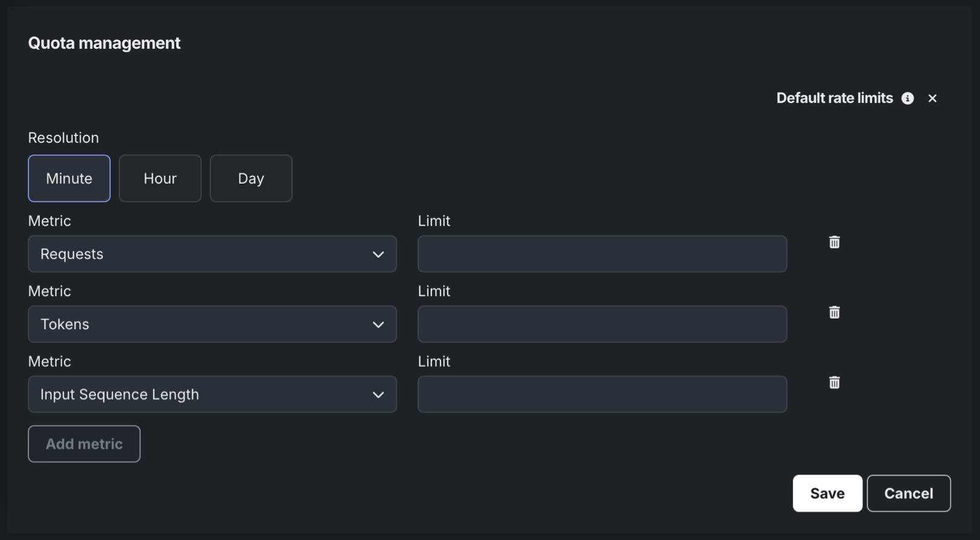980x540 pixels.
Task: Set resolution to Day
Action: pos(251,178)
